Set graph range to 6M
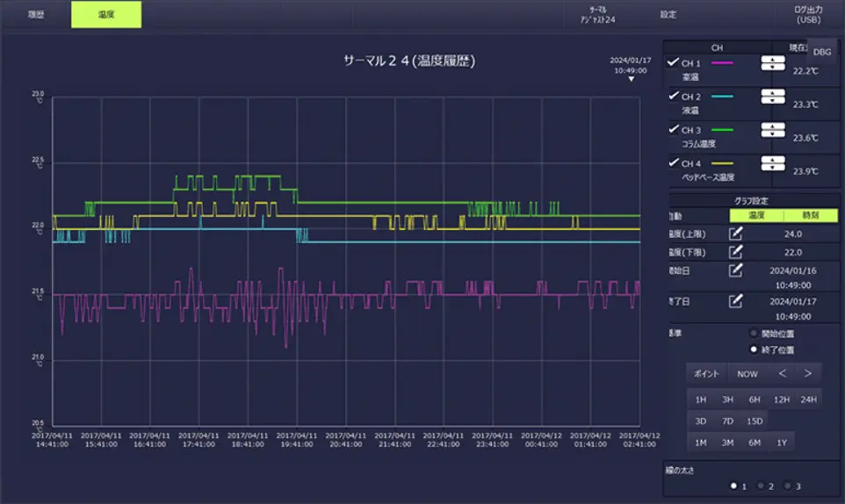This screenshot has width=845, height=504. [755, 443]
